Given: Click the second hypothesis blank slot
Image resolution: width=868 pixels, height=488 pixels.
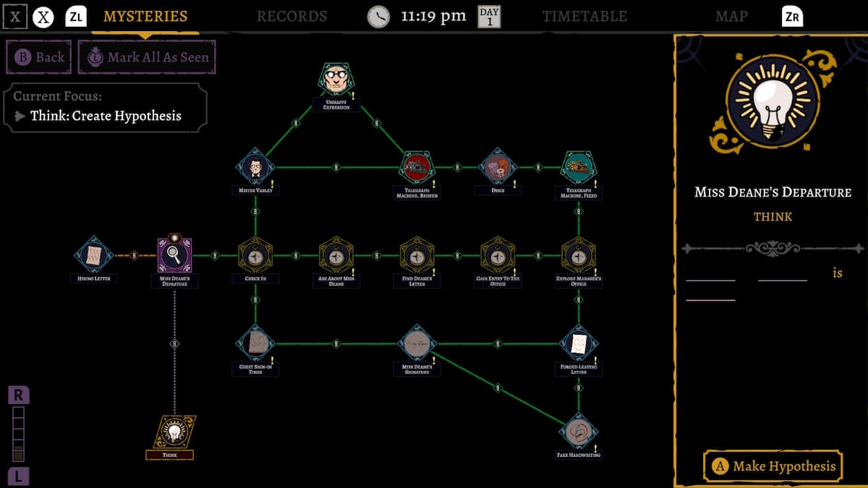Looking at the screenshot, I should [783, 273].
